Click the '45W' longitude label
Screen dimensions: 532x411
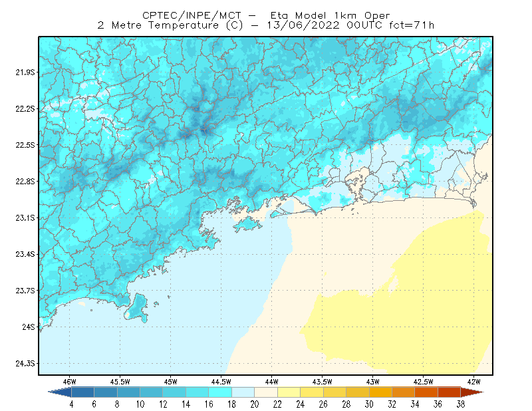(171, 382)
